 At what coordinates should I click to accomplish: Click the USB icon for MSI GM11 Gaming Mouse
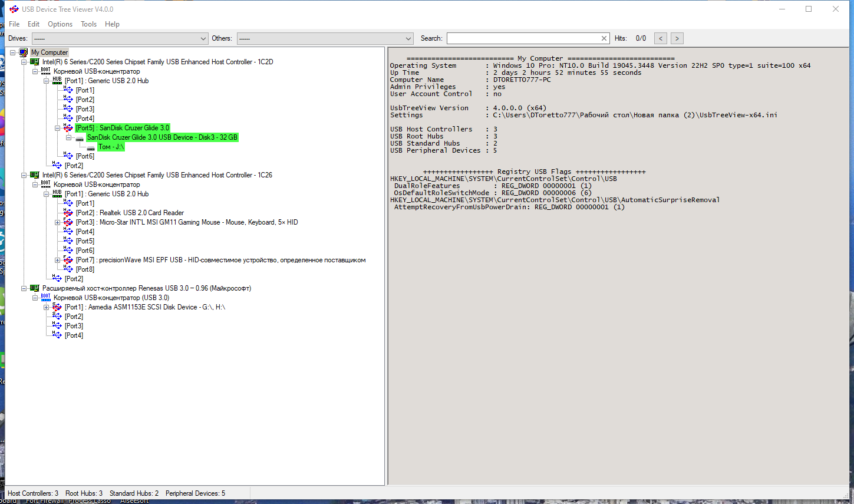point(68,222)
